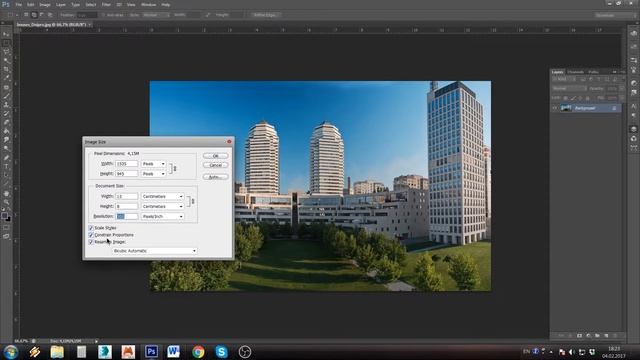Image resolution: width=640 pixels, height=360 pixels.
Task: Click OK in Image Size dialog
Action: tap(216, 156)
